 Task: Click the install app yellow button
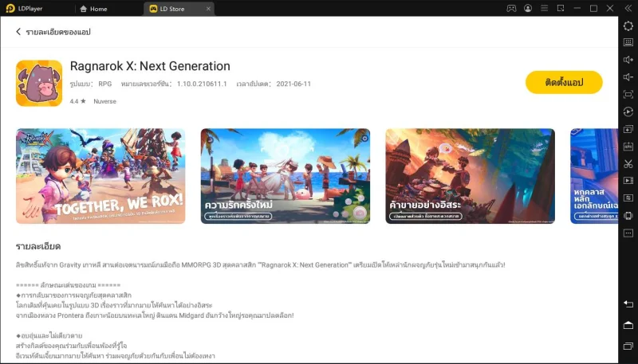564,83
